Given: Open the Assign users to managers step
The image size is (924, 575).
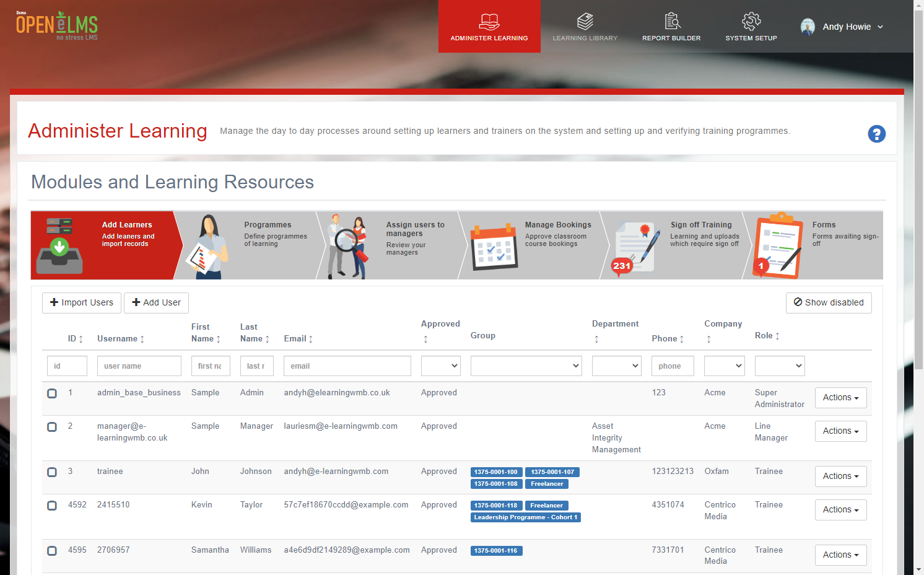Looking at the screenshot, I should [x=392, y=245].
